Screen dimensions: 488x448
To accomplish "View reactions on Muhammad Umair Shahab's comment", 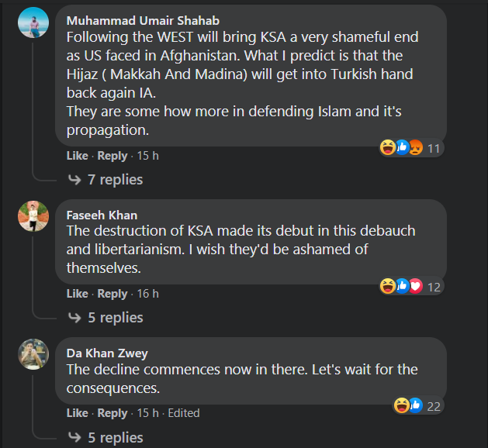I will click(x=410, y=147).
